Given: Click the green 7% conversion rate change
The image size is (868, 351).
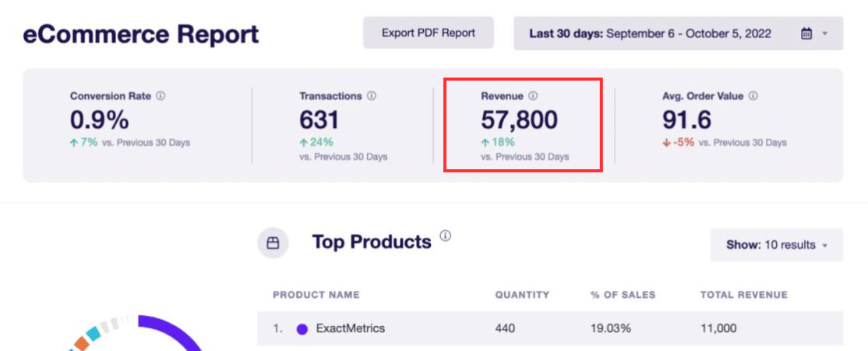Looking at the screenshot, I should tap(84, 143).
